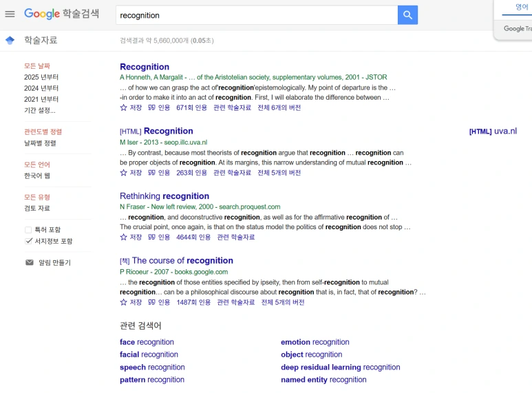The width and height of the screenshot is (532, 393).
Task: Open 263회 인용 citations link
Action: [192, 173]
